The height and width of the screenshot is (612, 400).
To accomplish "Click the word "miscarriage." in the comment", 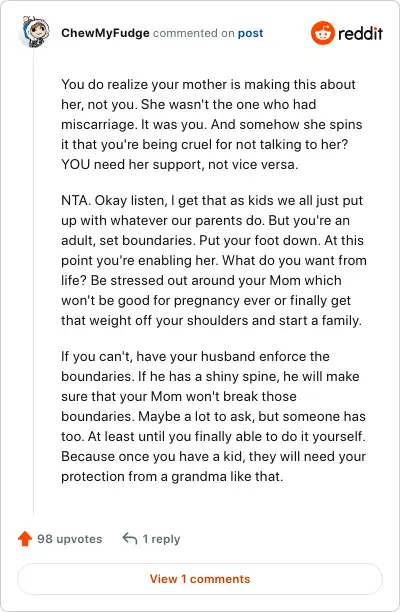I will click(x=98, y=125).
